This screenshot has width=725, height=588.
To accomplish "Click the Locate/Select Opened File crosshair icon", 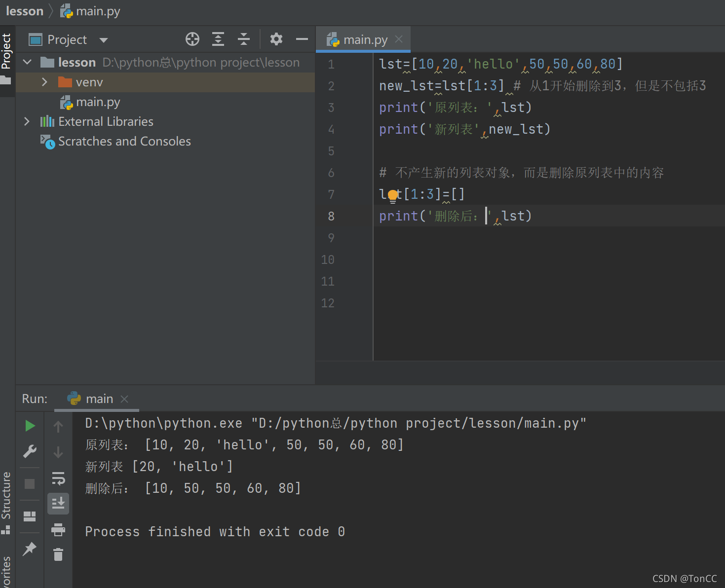I will (x=192, y=39).
